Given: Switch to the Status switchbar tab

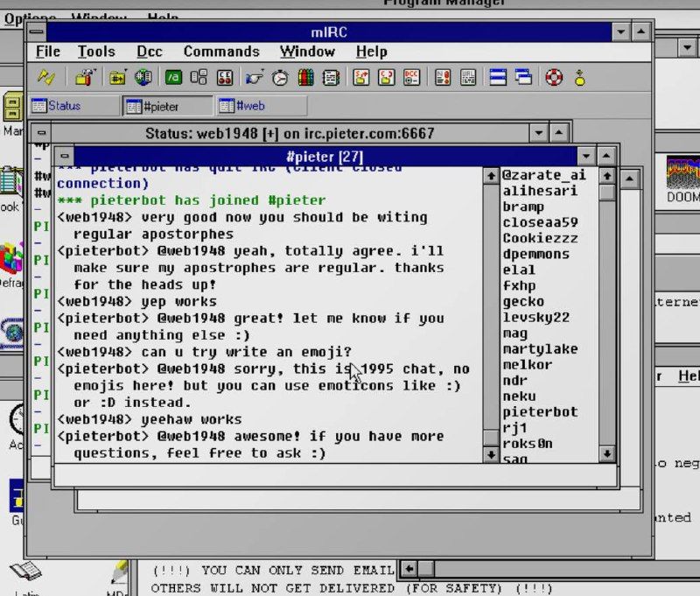Looking at the screenshot, I should [74, 106].
